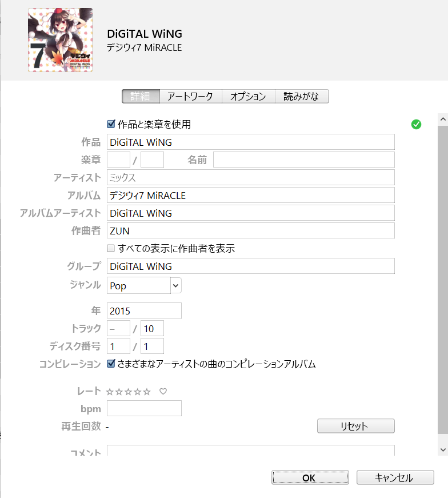
Task: Open the 読みがな tab
Action: [301, 96]
